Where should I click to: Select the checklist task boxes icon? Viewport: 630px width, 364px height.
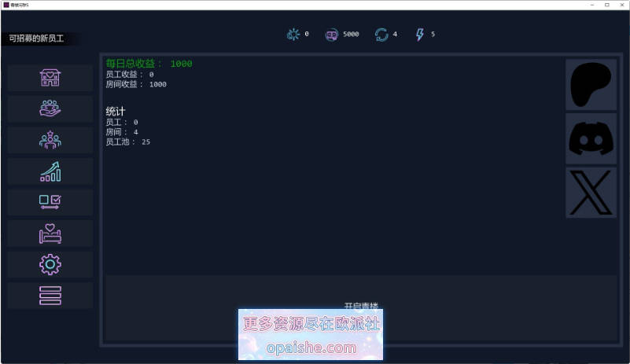tap(50, 202)
